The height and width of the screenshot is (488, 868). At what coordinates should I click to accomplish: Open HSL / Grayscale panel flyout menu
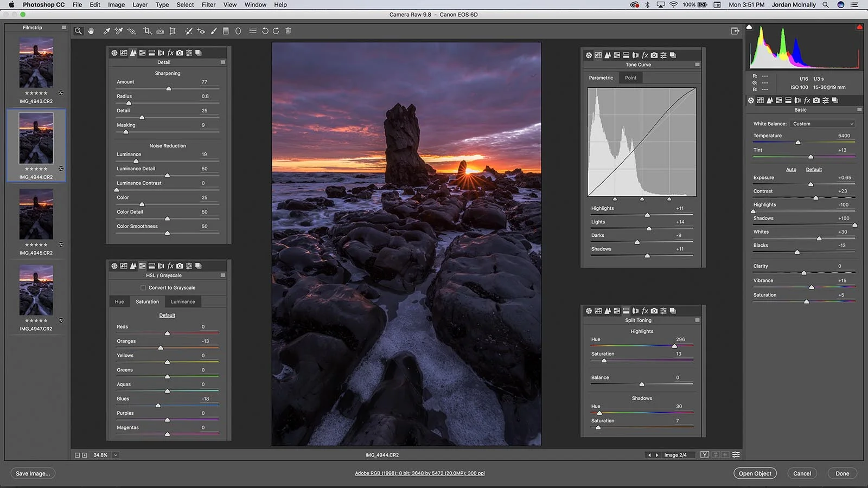click(x=223, y=275)
